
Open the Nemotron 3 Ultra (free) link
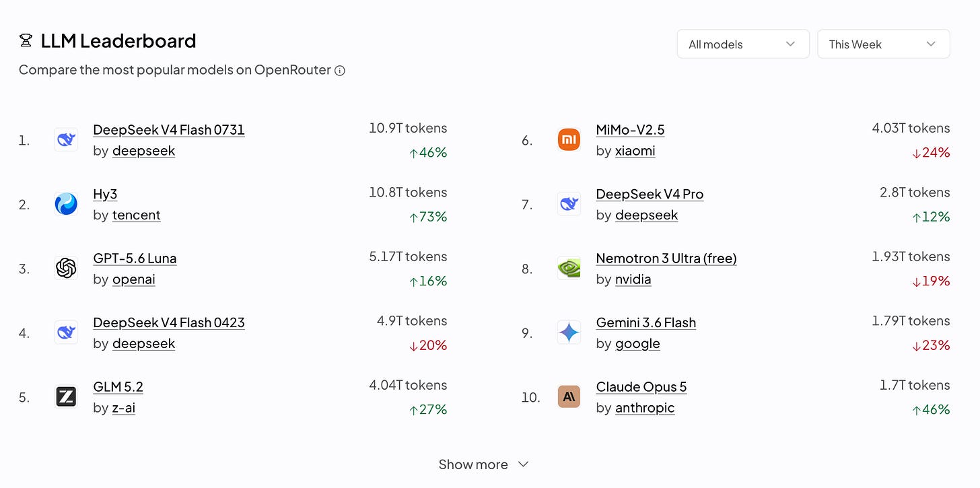tap(666, 258)
